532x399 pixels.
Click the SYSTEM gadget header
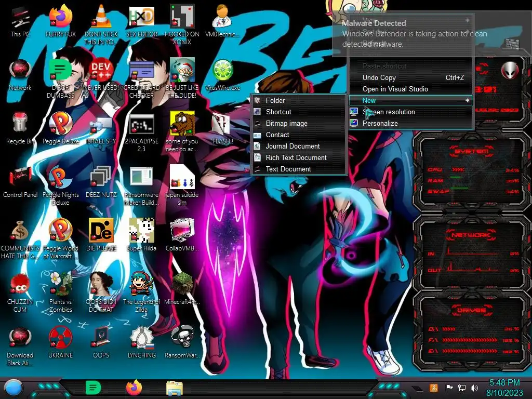click(x=471, y=151)
